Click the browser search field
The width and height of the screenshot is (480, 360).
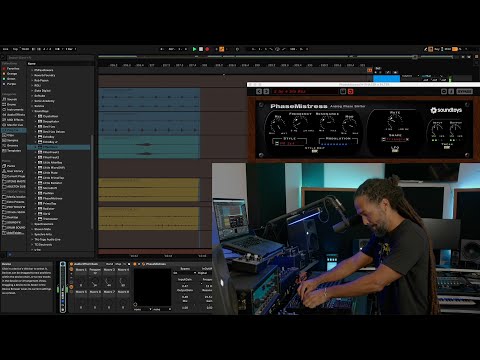click(50, 58)
